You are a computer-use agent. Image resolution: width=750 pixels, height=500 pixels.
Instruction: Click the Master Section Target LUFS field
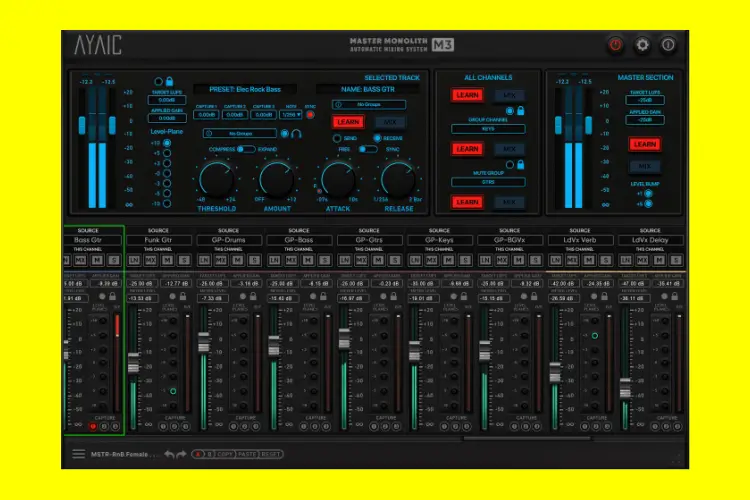(x=645, y=100)
